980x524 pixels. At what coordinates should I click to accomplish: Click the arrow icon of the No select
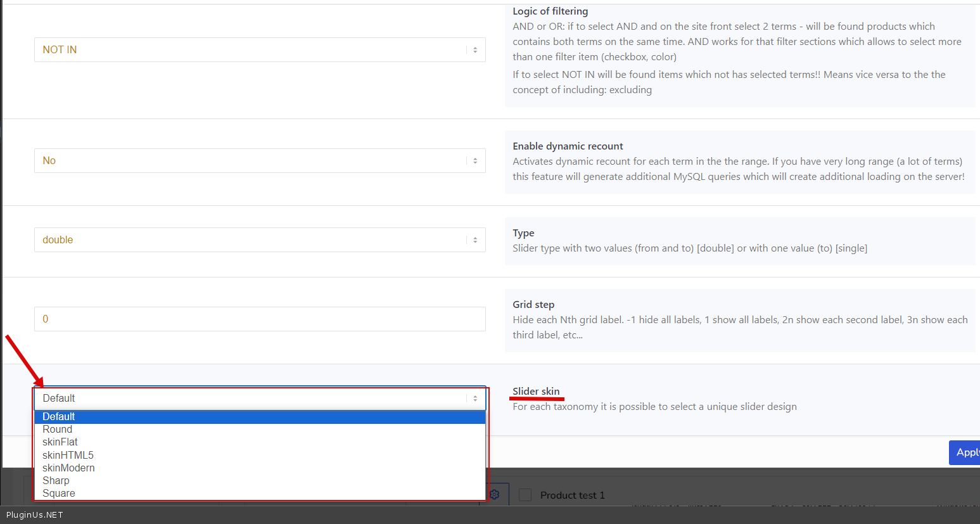coord(475,160)
